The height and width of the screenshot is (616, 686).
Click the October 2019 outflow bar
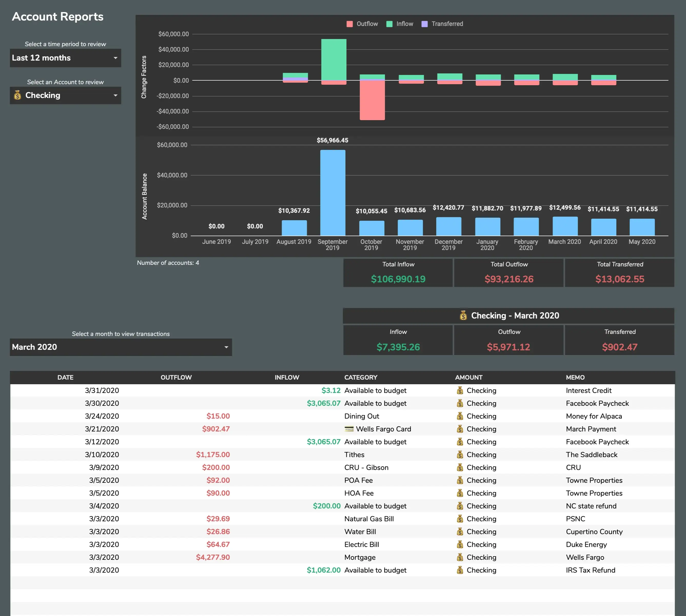(x=372, y=100)
